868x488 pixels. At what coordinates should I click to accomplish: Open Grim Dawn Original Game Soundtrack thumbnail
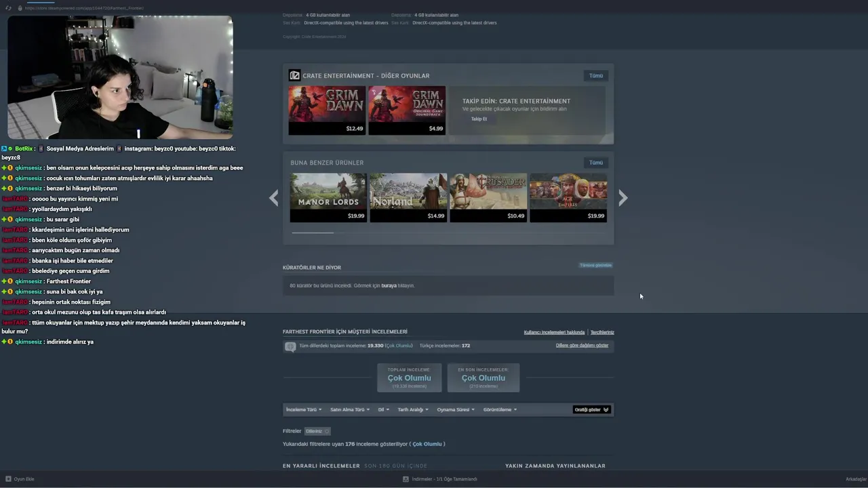point(407,110)
